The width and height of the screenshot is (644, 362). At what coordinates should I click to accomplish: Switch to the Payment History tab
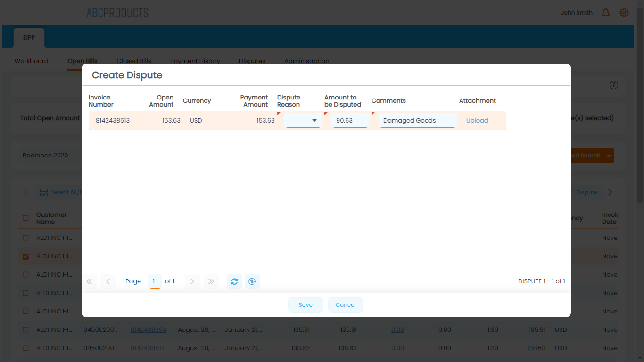point(195,61)
